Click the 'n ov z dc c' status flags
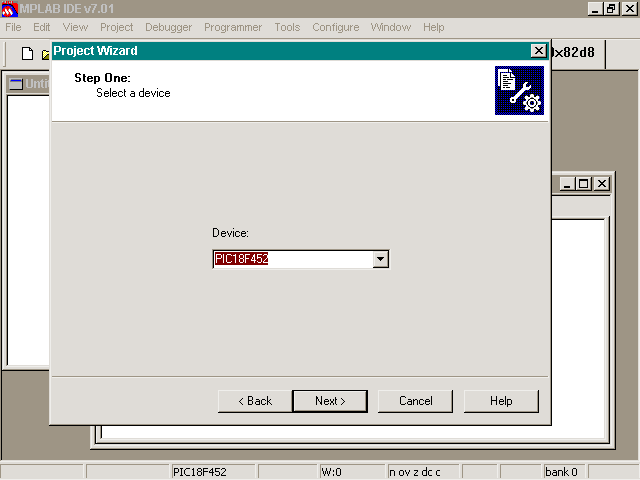 (x=415, y=472)
